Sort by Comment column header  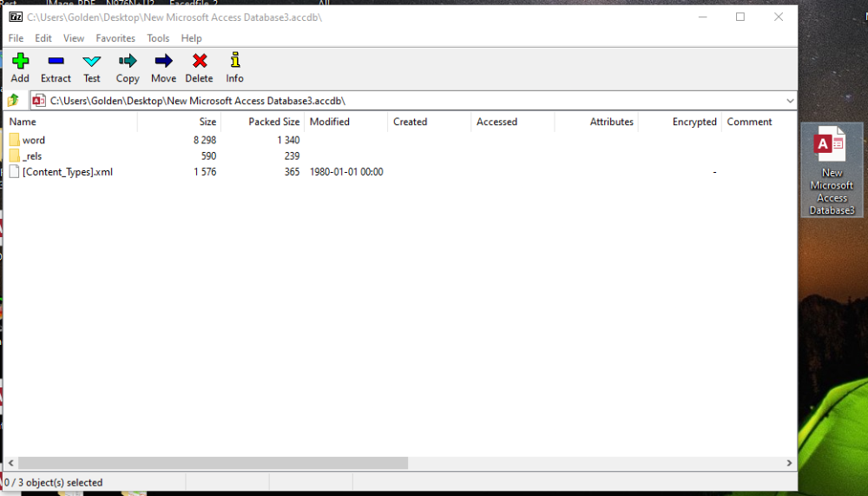[x=759, y=122]
